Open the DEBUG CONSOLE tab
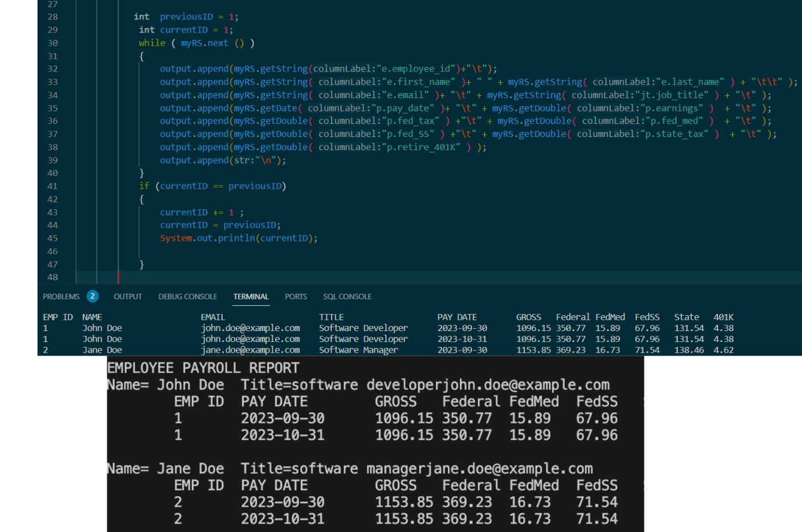The width and height of the screenshot is (802, 532). coord(187,296)
